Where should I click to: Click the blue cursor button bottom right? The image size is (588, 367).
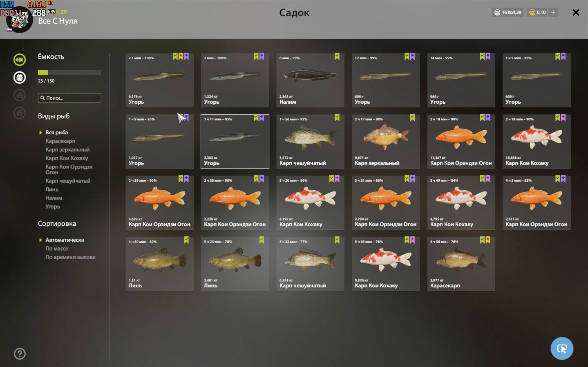562,348
